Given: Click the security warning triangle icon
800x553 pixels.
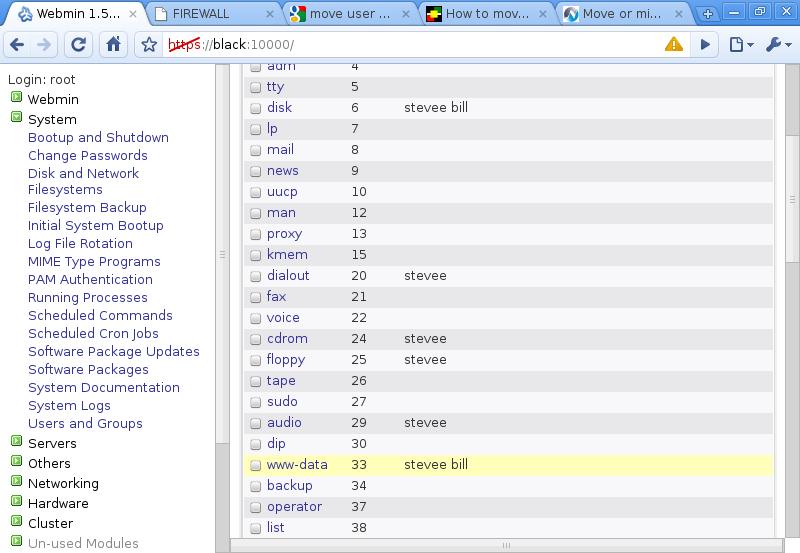Looking at the screenshot, I should (x=673, y=45).
